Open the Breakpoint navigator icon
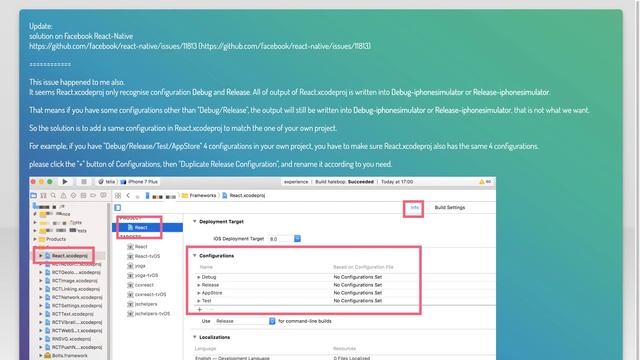Screen dimensions: 640x360 (x=93, y=196)
